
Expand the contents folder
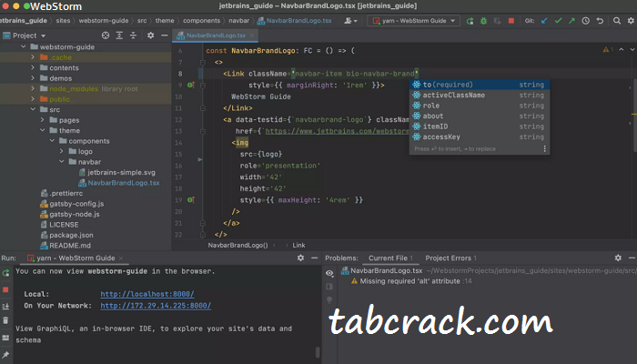pyautogui.click(x=33, y=67)
